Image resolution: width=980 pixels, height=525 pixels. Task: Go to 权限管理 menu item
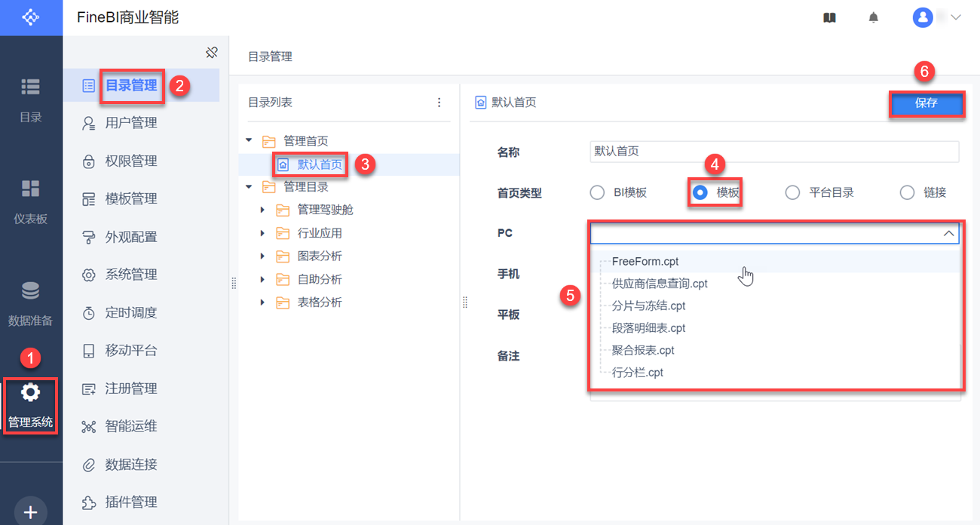pos(131,161)
